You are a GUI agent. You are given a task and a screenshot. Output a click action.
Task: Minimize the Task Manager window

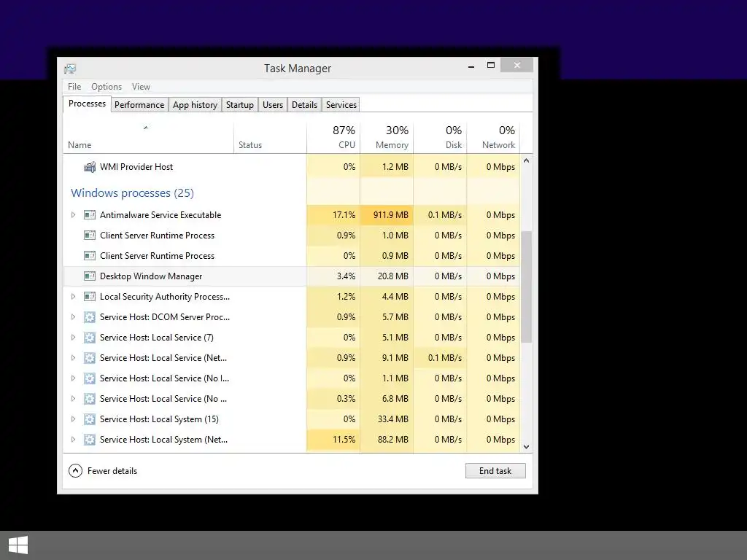coord(471,66)
